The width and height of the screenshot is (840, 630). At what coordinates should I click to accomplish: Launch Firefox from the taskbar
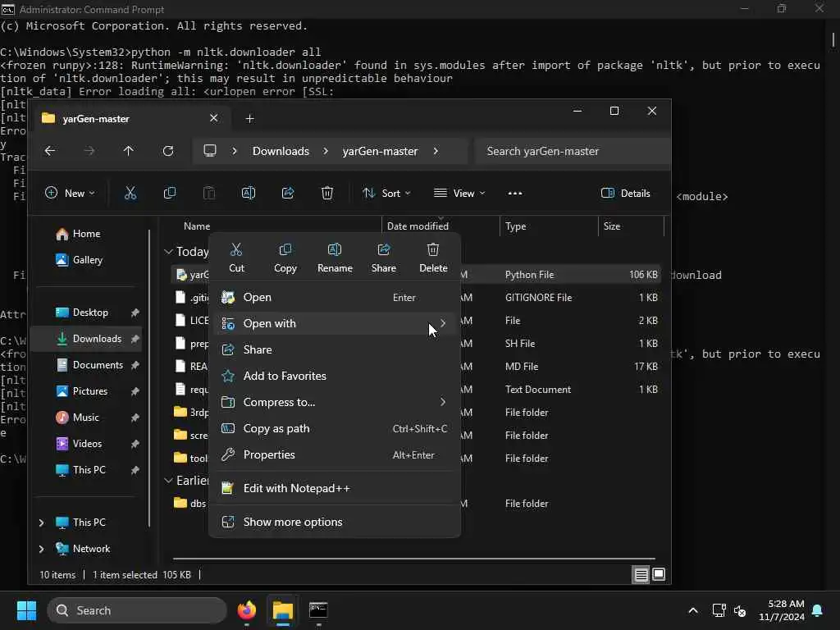[247, 610]
